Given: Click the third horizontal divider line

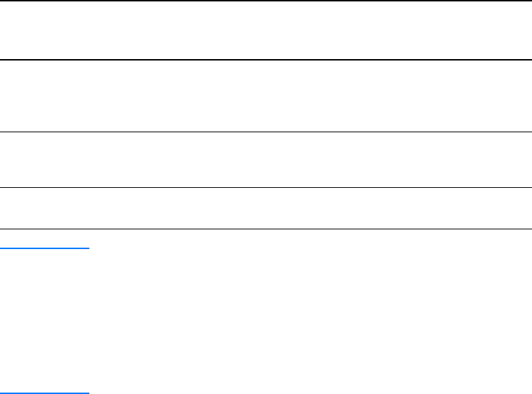Looking at the screenshot, I should coord(266,132).
